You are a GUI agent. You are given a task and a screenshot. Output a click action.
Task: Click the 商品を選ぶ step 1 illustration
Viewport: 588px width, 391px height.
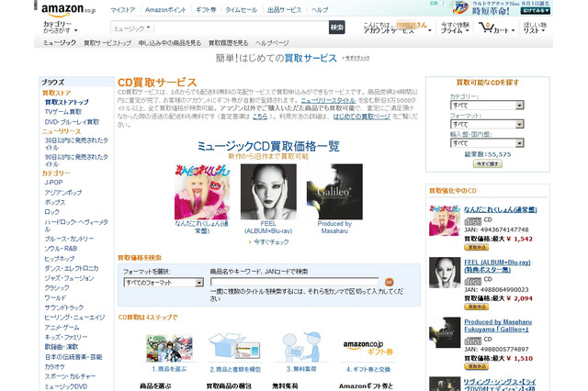point(169,348)
